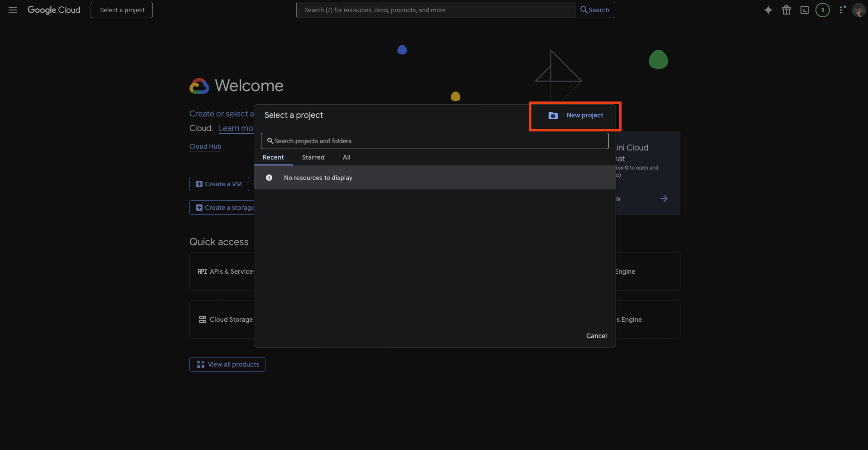Select the Recent tab
The width and height of the screenshot is (868, 450).
pos(273,157)
